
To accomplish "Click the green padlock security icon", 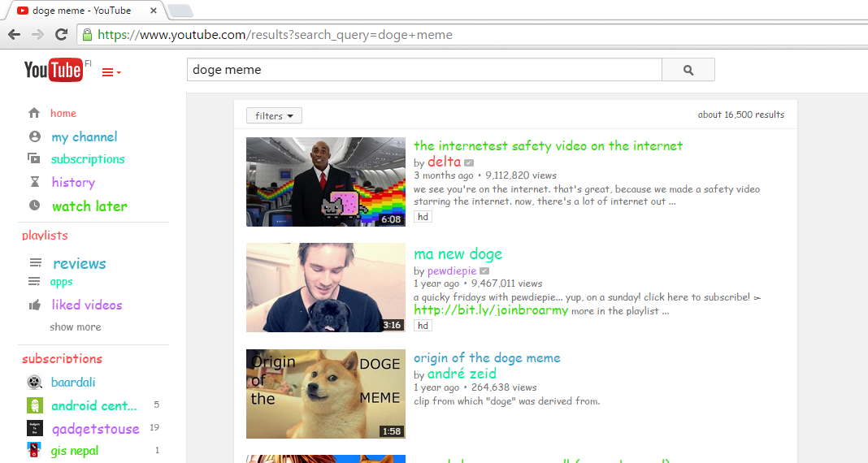I will 87,35.
